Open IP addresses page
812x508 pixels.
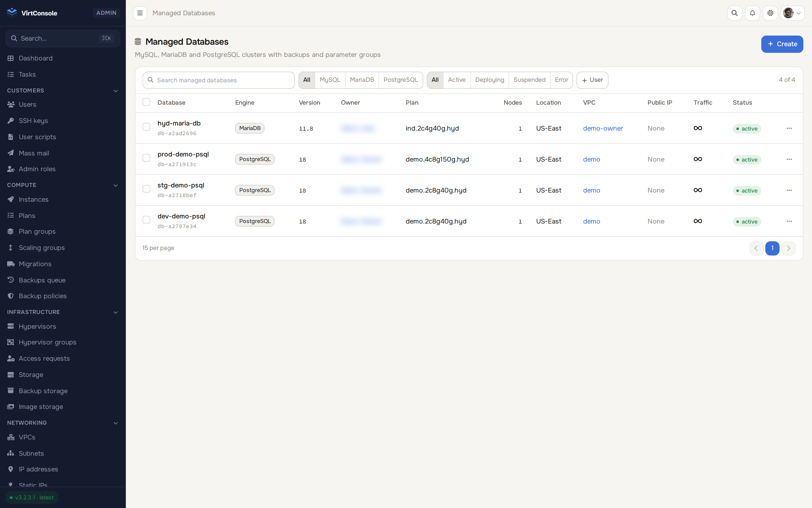63,469
